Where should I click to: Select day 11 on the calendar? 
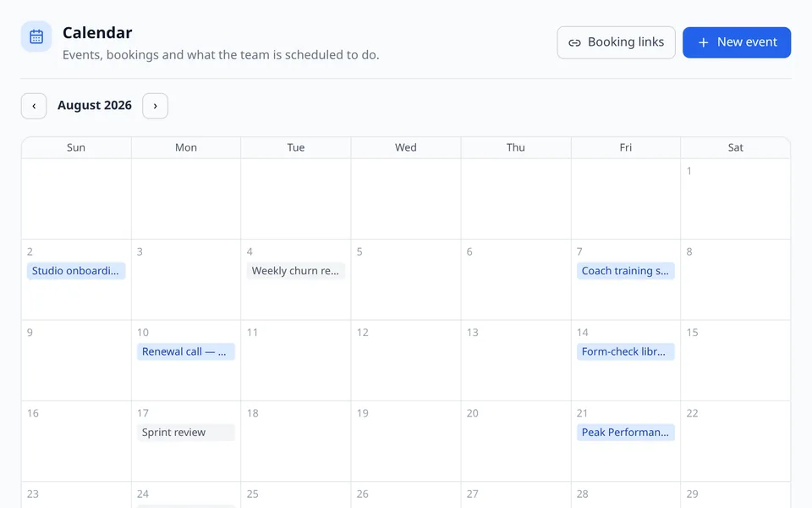click(x=296, y=361)
